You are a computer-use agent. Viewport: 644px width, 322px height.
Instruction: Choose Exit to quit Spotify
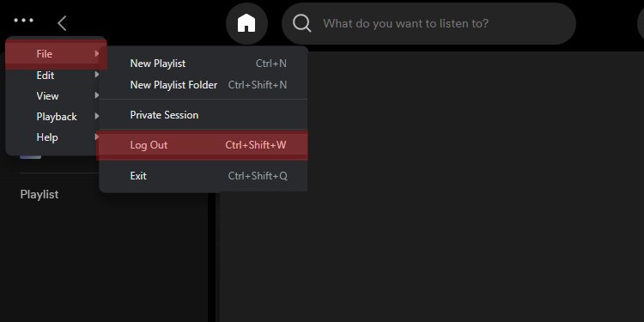pos(203,176)
